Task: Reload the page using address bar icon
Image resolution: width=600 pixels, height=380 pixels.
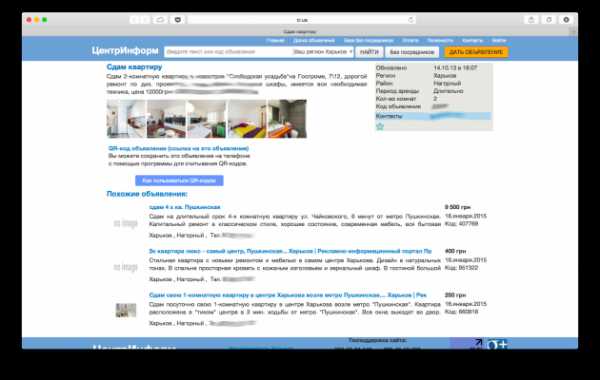Action: pos(411,20)
